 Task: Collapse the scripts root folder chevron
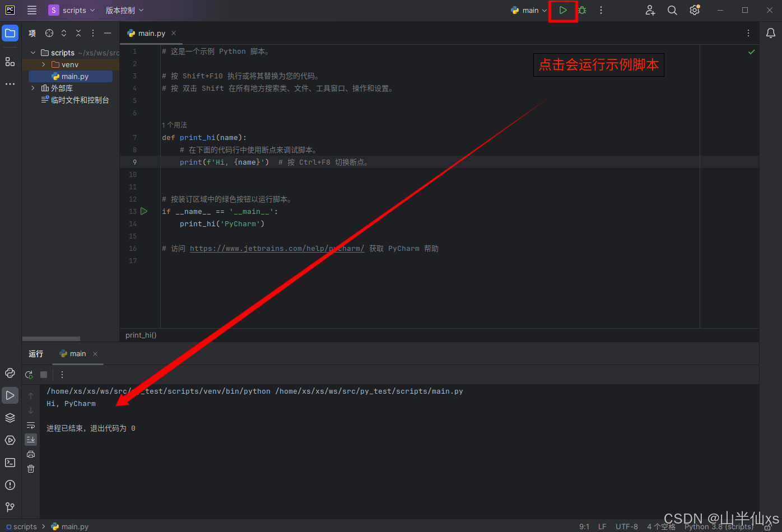click(x=33, y=53)
